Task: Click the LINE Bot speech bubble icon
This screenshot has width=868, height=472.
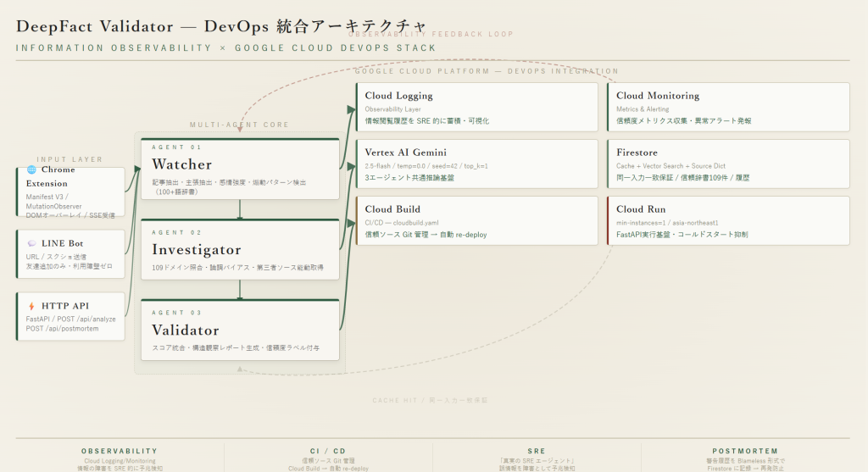Action: (31, 243)
